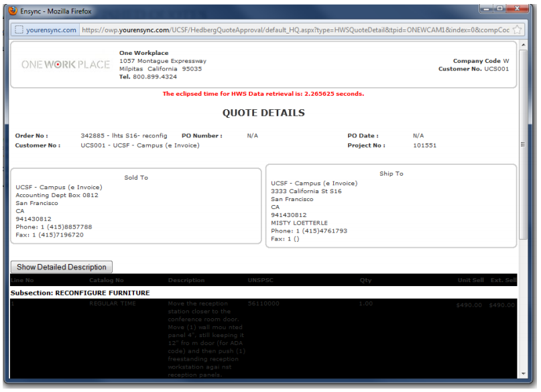
Task: Click the address '1057 Montague Expressway'
Action: [163, 61]
